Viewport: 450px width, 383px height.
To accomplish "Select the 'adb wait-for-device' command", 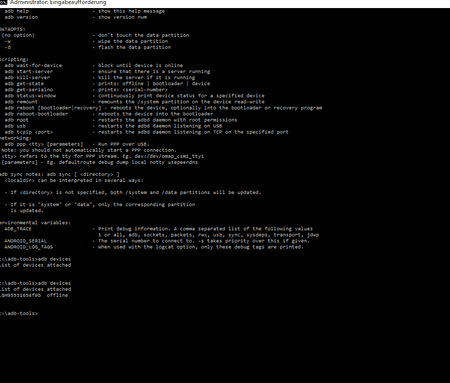I will click(33, 65).
